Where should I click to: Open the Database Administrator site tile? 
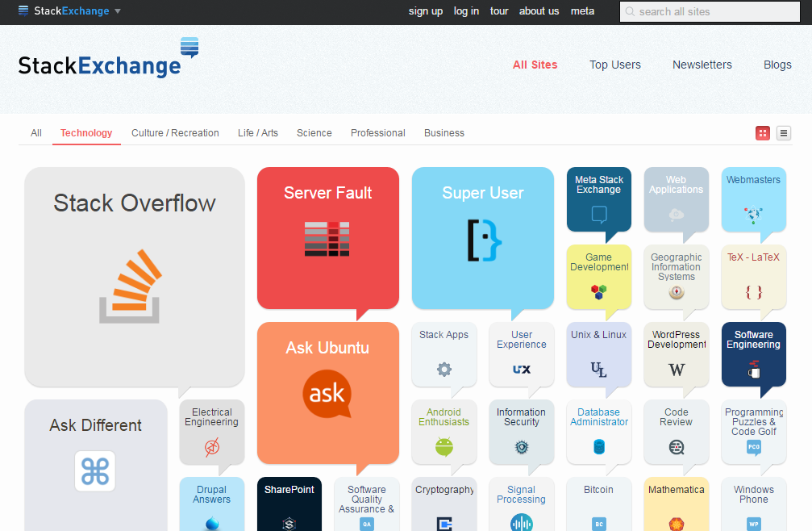[x=599, y=432]
